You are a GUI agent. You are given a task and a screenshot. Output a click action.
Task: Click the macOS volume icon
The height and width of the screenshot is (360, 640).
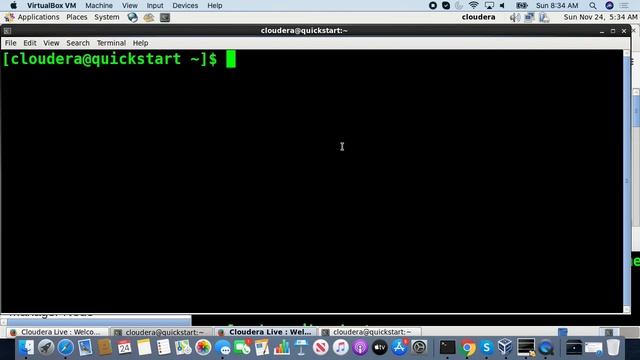[502, 5]
